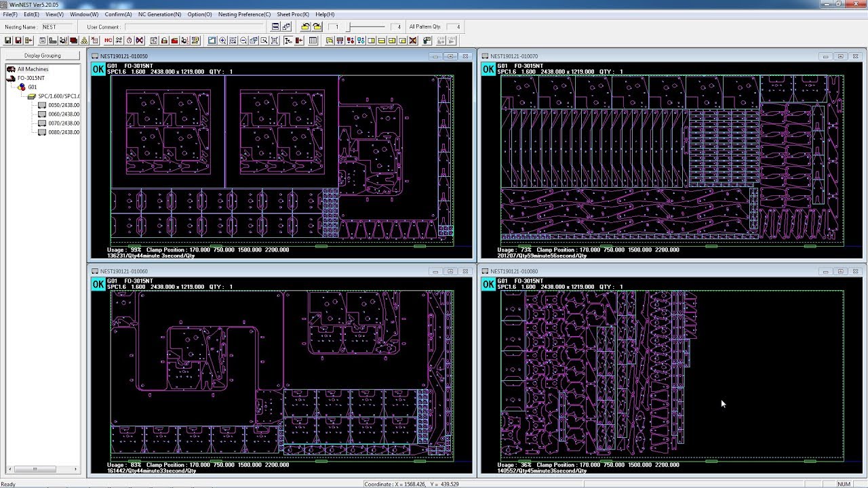Screen dimensions: 868x488
Task: Click the NEST190121-010070 window title bar
Action: [x=672, y=56]
